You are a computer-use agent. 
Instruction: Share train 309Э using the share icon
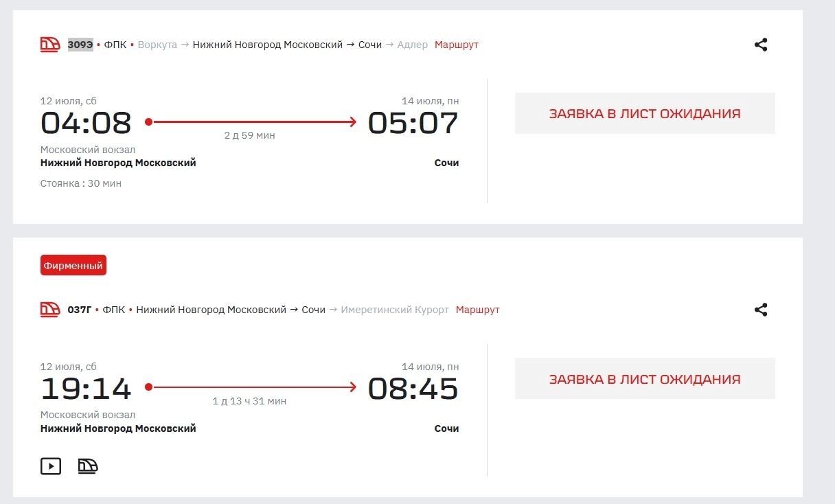761,45
